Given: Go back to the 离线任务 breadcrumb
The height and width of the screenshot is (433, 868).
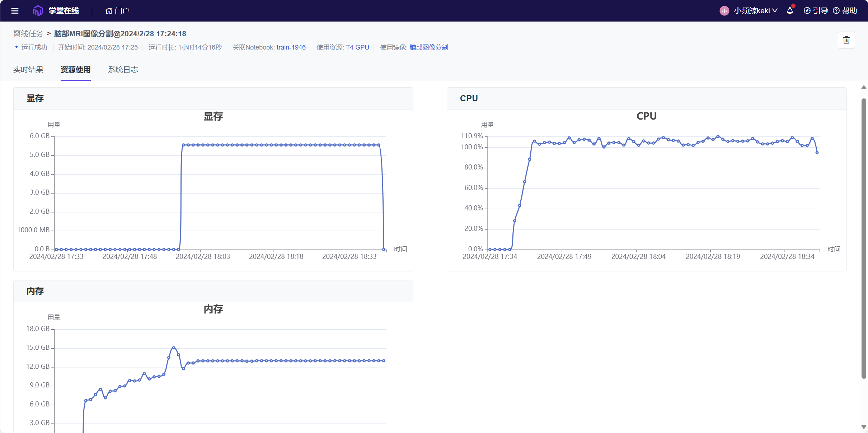Looking at the screenshot, I should [28, 34].
